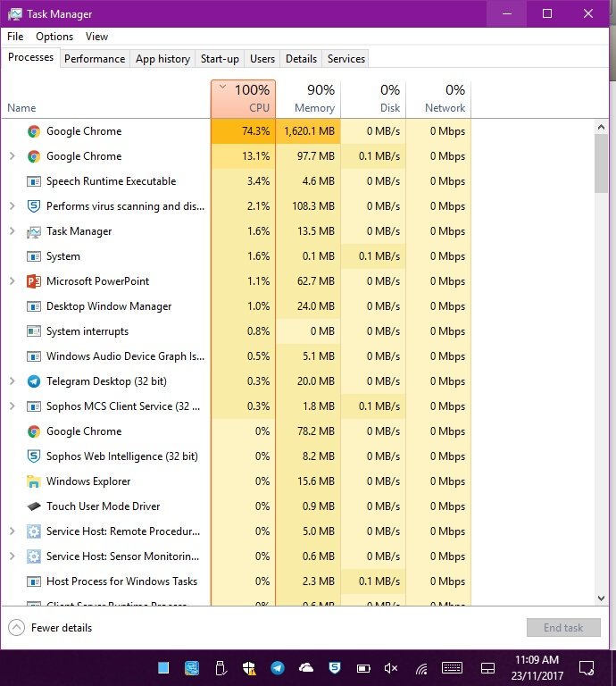This screenshot has width=616, height=686.
Task: Click the Desktop Window Manager icon
Action: point(34,306)
